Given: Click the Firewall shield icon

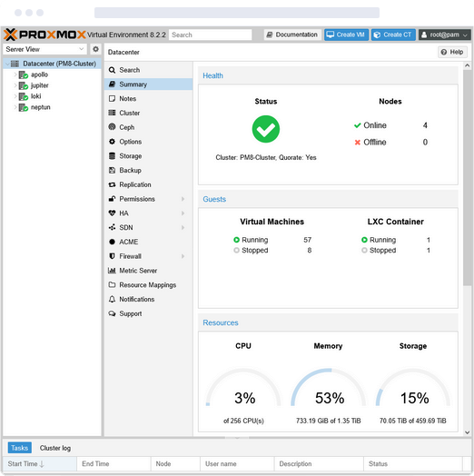Looking at the screenshot, I should (x=112, y=256).
